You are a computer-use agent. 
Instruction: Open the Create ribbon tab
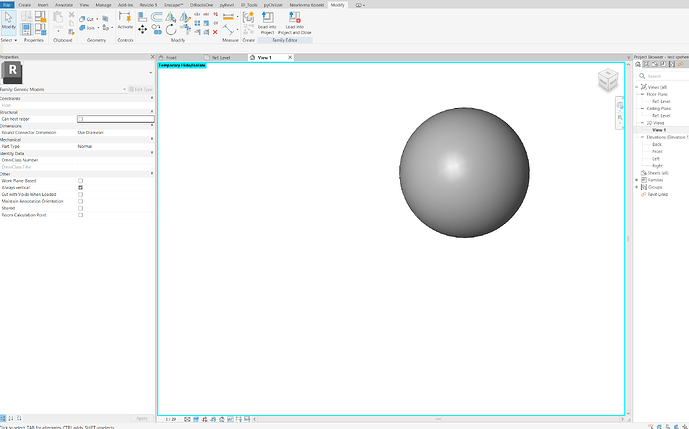pyautogui.click(x=25, y=5)
